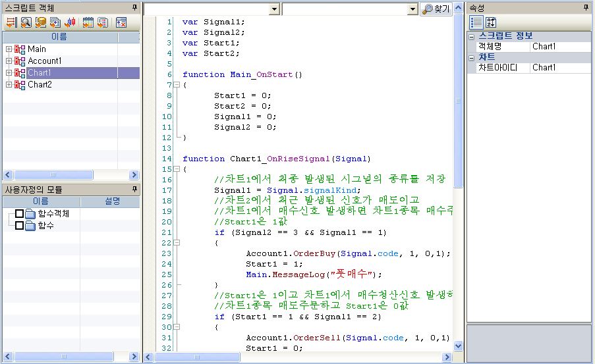The height and width of the screenshot is (364, 595).
Task: Switch properties to categorized view
Action: tap(476, 22)
